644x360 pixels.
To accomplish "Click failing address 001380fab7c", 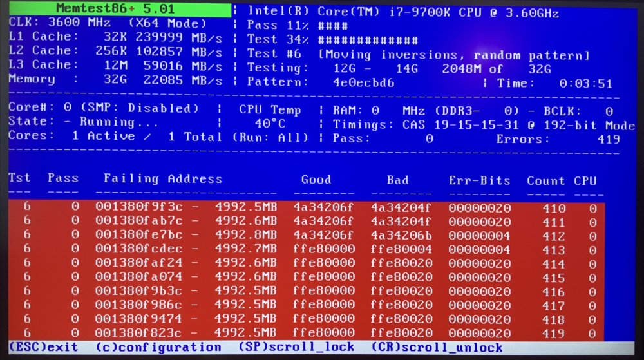I will pyautogui.click(x=139, y=220).
